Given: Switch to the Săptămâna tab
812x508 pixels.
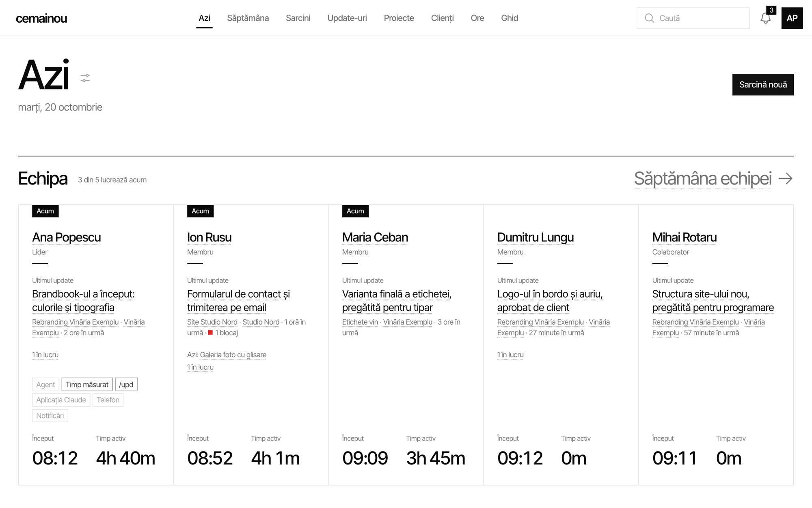Looking at the screenshot, I should point(248,18).
